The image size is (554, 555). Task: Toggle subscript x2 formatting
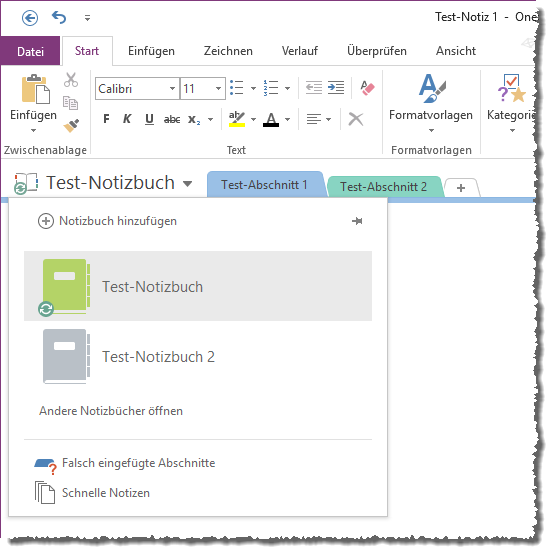[x=194, y=120]
